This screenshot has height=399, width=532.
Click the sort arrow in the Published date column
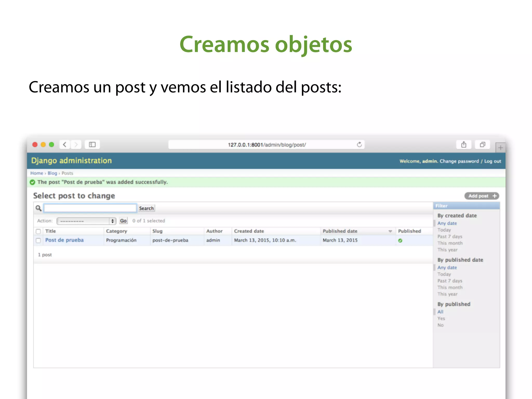[x=390, y=231]
